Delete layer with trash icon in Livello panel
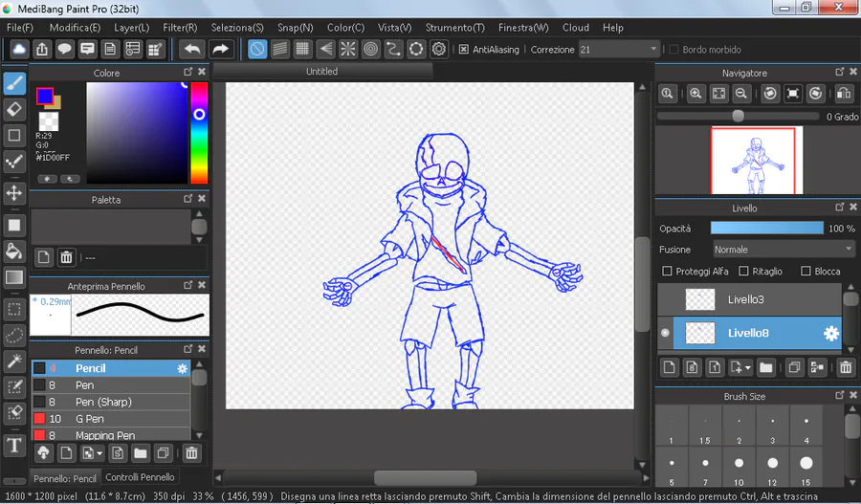 tap(846, 367)
